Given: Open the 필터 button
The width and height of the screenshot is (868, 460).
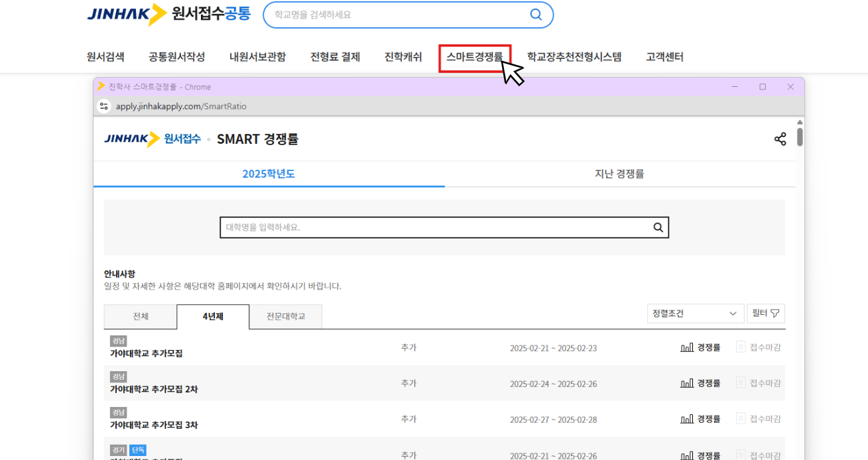Looking at the screenshot, I should 766,314.
